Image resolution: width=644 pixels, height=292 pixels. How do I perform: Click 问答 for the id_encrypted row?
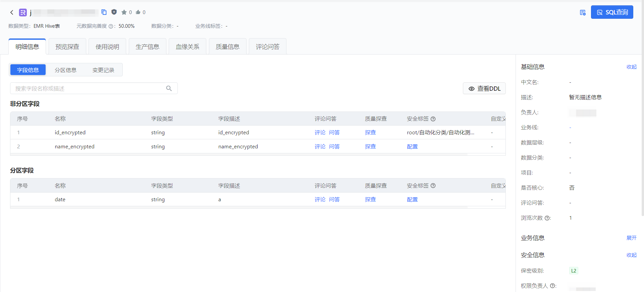point(334,133)
